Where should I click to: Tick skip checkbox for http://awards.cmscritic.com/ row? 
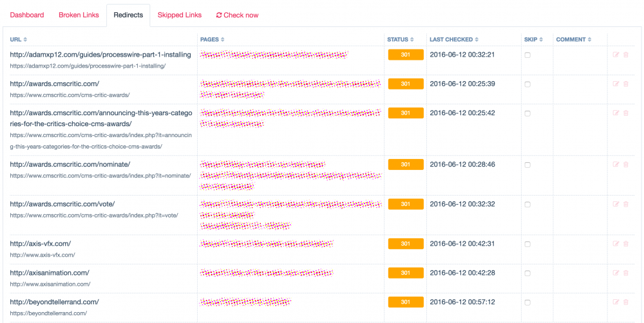(527, 84)
